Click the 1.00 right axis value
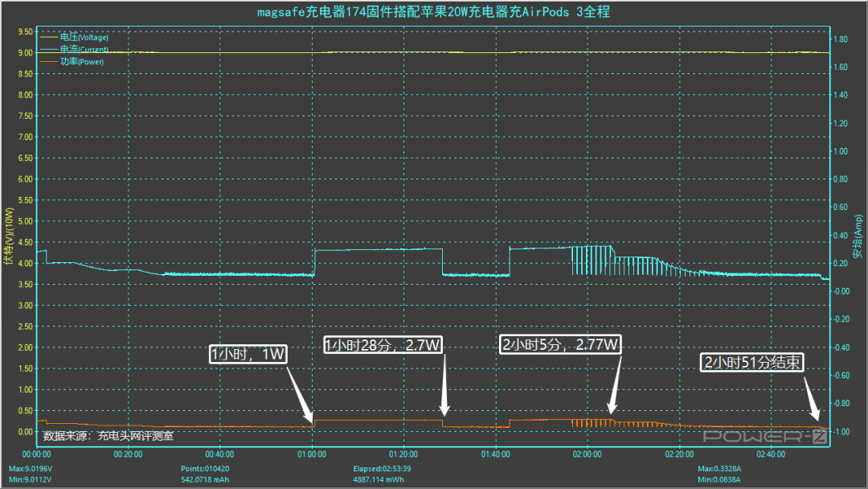This screenshot has width=868, height=489. 841,151
